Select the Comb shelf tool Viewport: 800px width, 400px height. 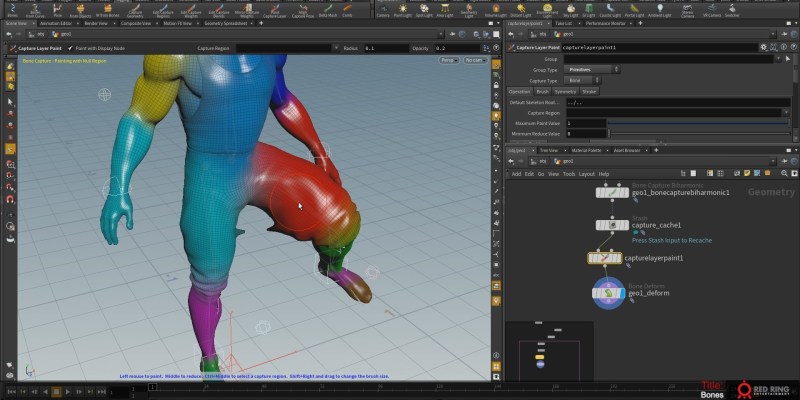pos(347,10)
